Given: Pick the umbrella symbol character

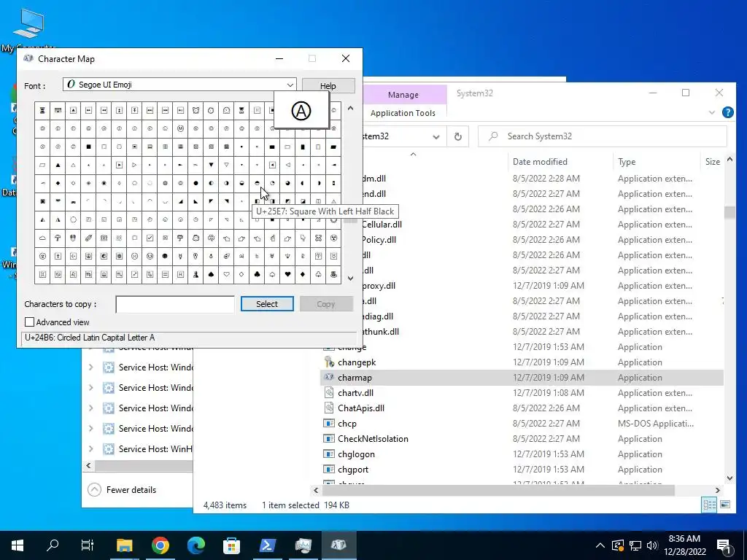Looking at the screenshot, I should tap(58, 238).
